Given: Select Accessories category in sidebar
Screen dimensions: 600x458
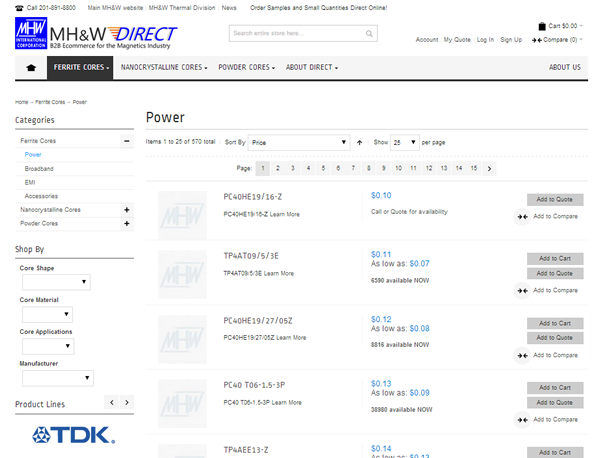Looking at the screenshot, I should (x=41, y=196).
